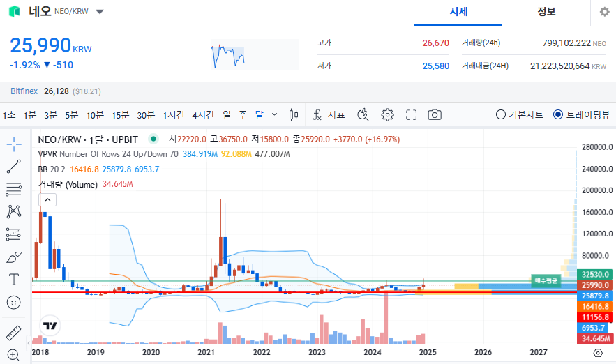Screen dimensions: 616x364
Task: Click the BB 20 2 indicator legend
Action: coord(52,169)
